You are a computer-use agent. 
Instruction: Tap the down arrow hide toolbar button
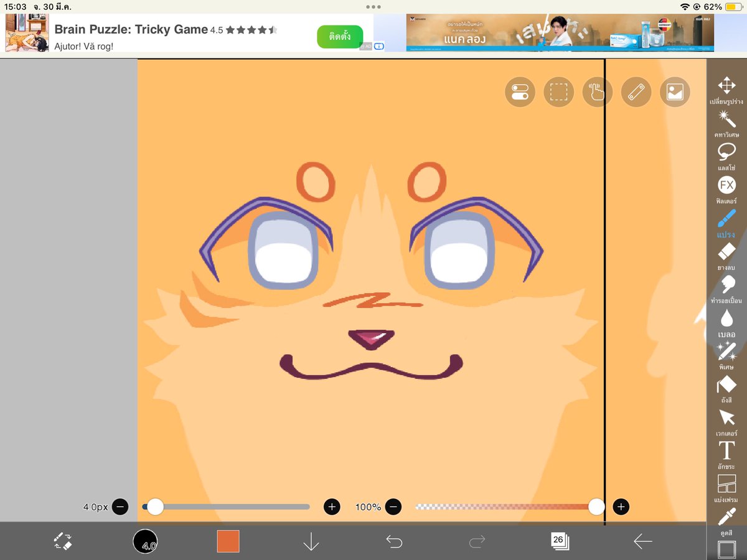tap(311, 541)
